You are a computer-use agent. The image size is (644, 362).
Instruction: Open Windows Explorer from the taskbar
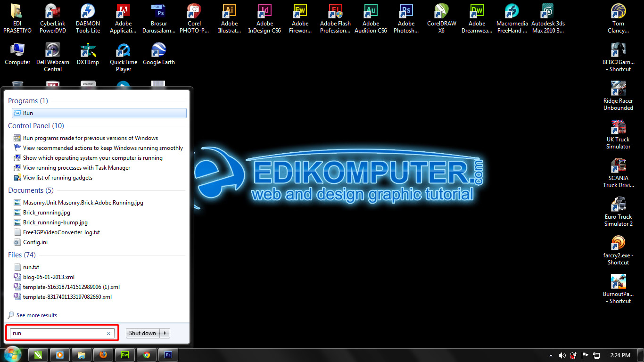82,355
